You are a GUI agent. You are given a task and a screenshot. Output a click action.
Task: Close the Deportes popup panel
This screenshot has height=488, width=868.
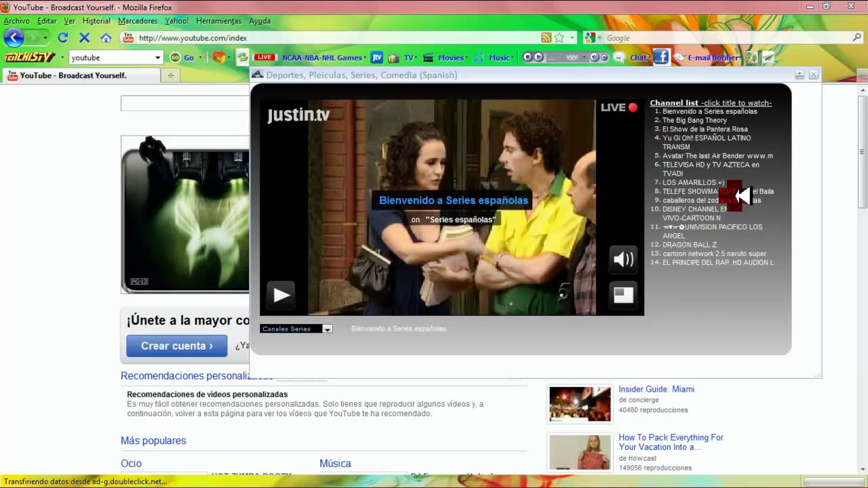click(814, 75)
